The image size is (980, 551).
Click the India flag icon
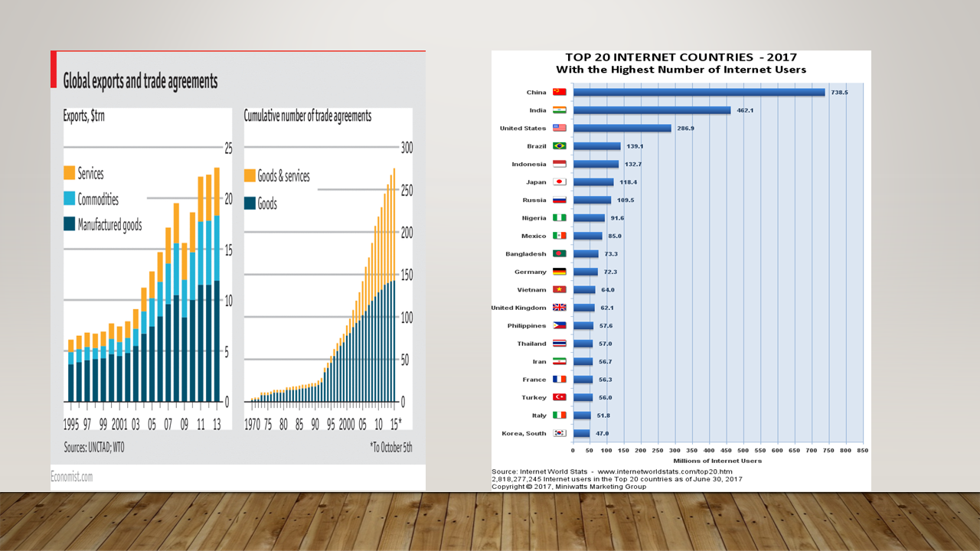pyautogui.click(x=559, y=110)
